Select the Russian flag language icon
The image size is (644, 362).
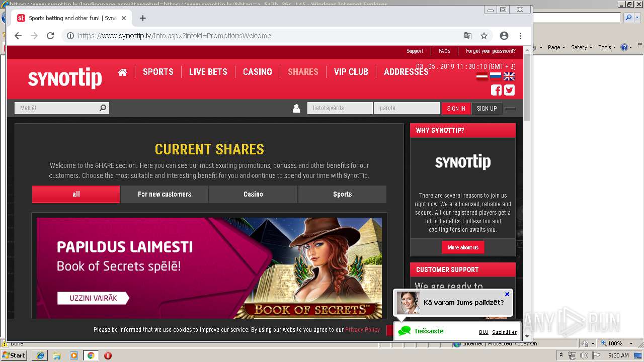[x=496, y=76]
